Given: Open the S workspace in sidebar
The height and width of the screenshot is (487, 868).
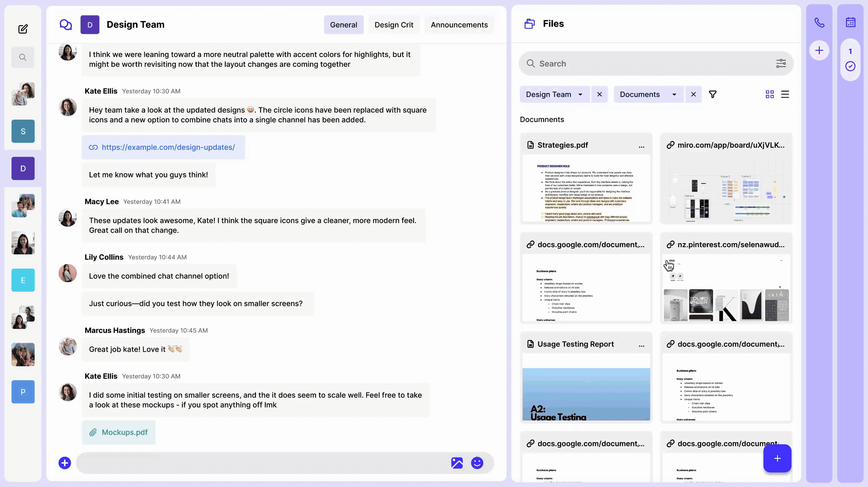Looking at the screenshot, I should [x=23, y=131].
